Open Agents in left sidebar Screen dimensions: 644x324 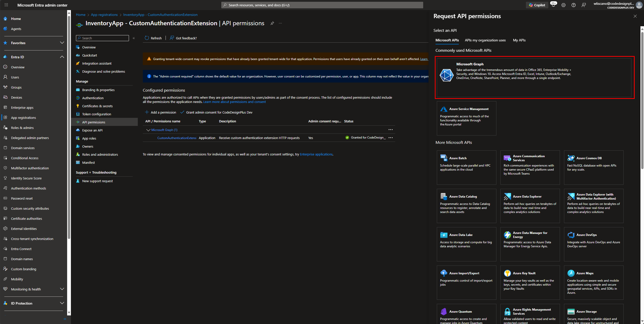point(16,29)
